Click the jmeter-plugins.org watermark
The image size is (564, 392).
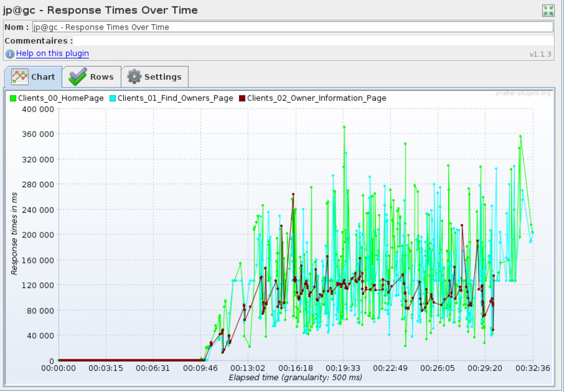pos(523,94)
